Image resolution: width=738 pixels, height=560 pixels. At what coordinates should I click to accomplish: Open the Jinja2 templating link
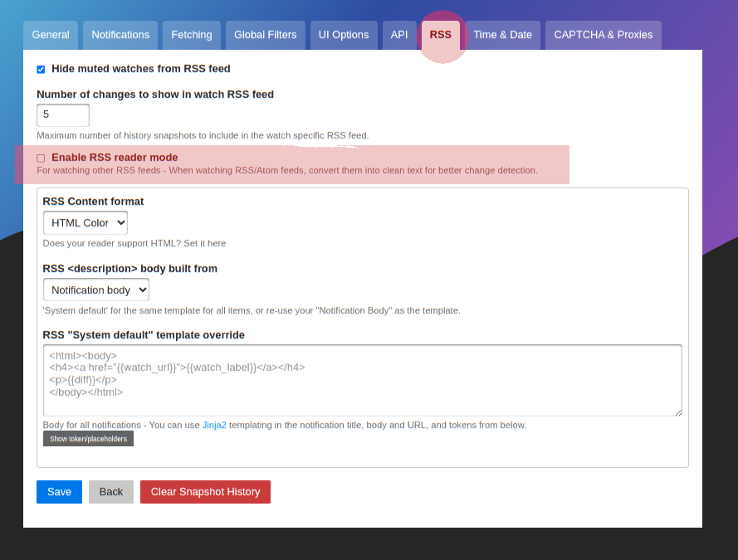[214, 425]
